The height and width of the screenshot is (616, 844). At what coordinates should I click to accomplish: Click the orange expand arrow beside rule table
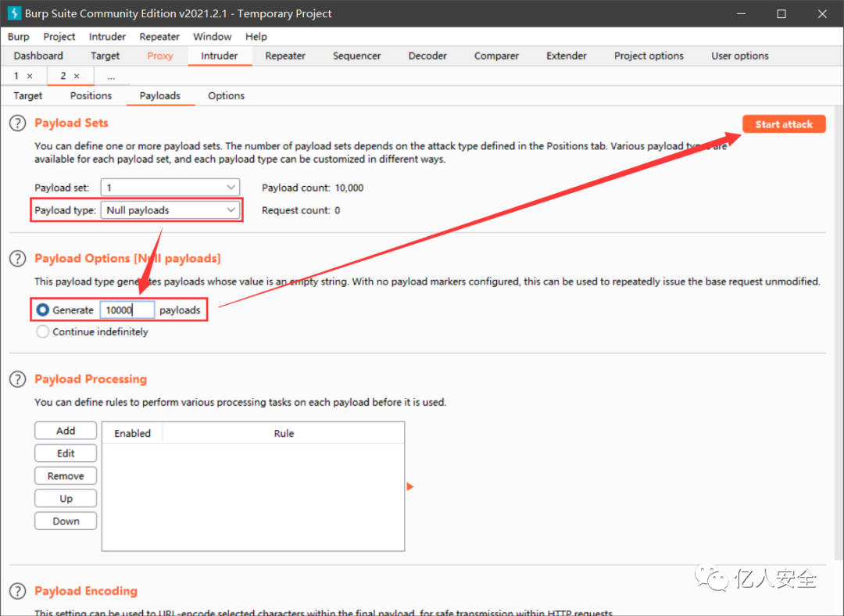[x=409, y=487]
